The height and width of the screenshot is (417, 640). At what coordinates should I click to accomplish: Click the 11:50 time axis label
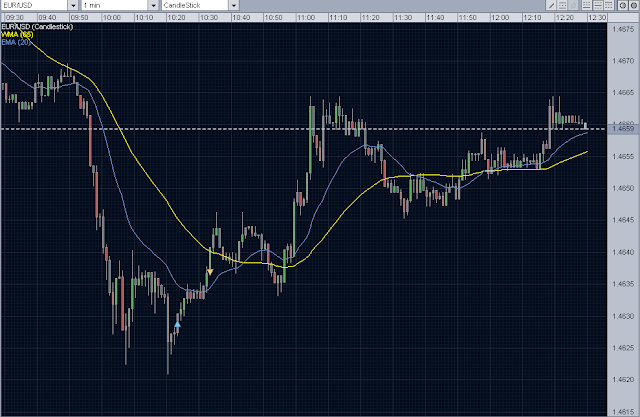point(468,18)
